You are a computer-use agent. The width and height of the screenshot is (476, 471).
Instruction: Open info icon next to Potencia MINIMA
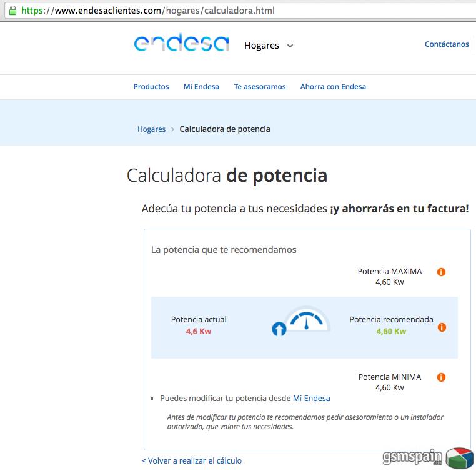coord(441,377)
